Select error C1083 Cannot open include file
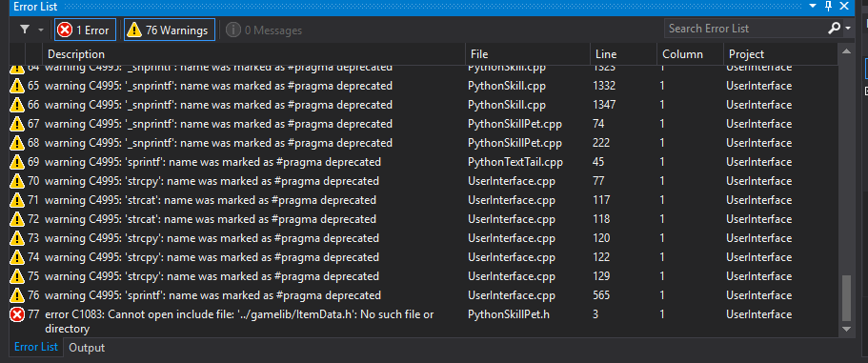The height and width of the screenshot is (363, 868). tap(239, 321)
